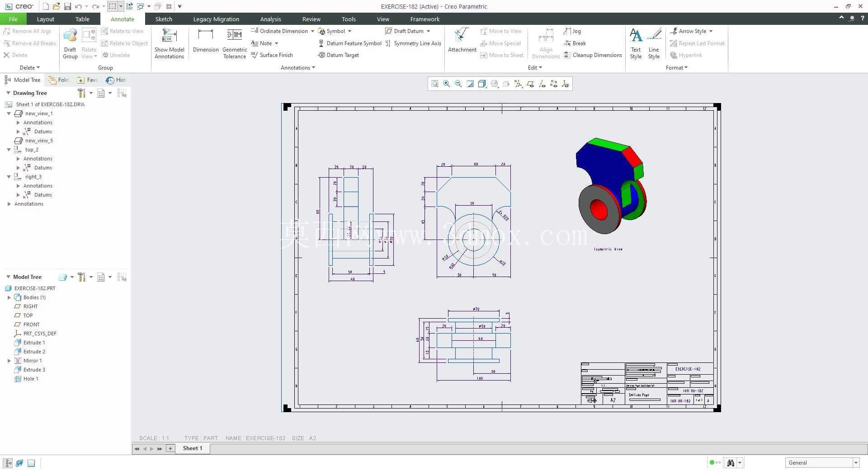This screenshot has height=470, width=868.
Task: Select Hole 1 in Model Tree
Action: [30, 379]
